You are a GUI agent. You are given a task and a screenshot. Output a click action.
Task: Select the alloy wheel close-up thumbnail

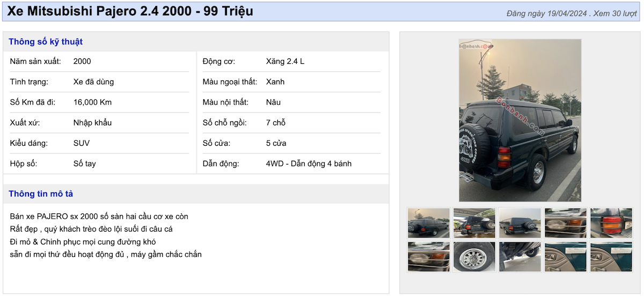(474, 257)
